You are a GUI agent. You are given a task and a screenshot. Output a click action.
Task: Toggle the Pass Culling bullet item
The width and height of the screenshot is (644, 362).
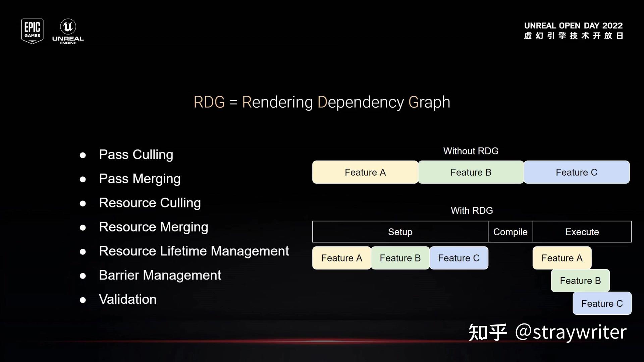(x=136, y=154)
